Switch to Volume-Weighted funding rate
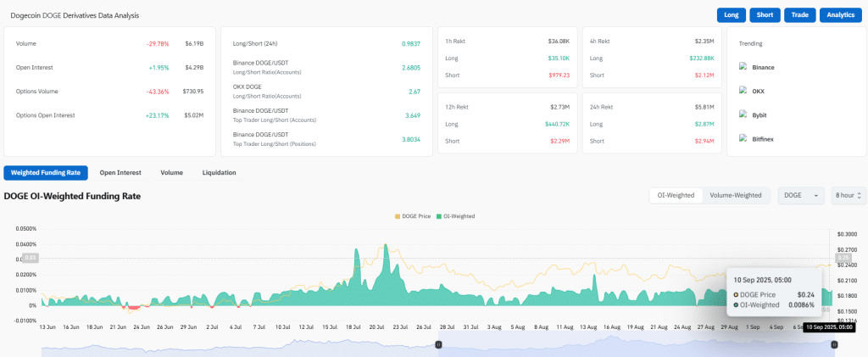 (735, 195)
